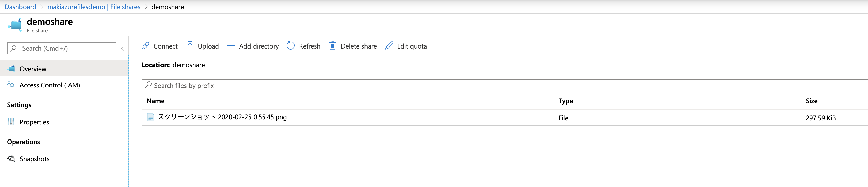This screenshot has width=868, height=187.
Task: Click the magnifier icon in file prefix search
Action: coord(148,85)
